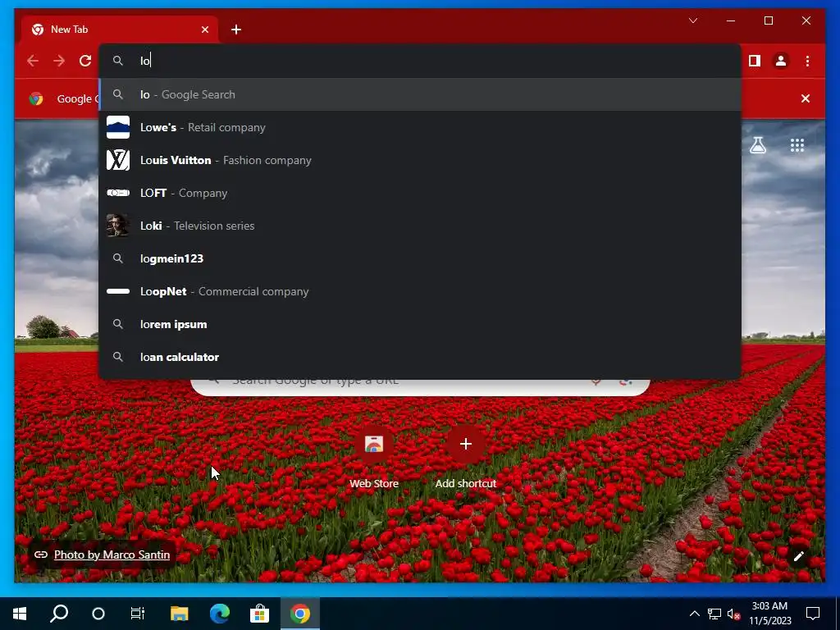Viewport: 840px width, 630px height.
Task: Reload the current page
Action: pos(85,61)
